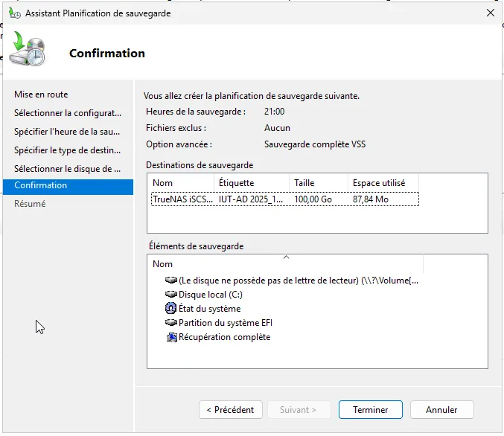This screenshot has width=504, height=436.
Task: Click the backup wizard title bar icon
Action: pyautogui.click(x=14, y=13)
